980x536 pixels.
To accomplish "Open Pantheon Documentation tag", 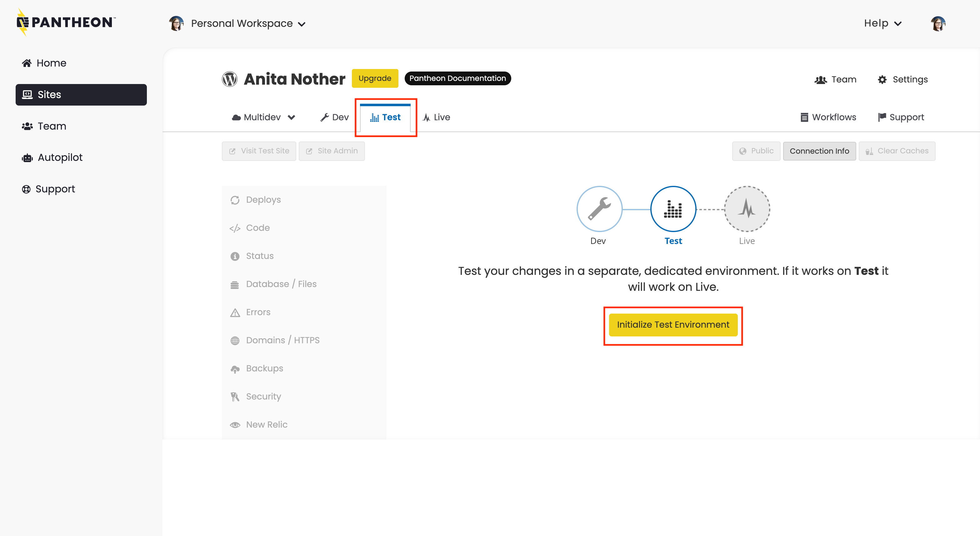I will click(x=457, y=78).
